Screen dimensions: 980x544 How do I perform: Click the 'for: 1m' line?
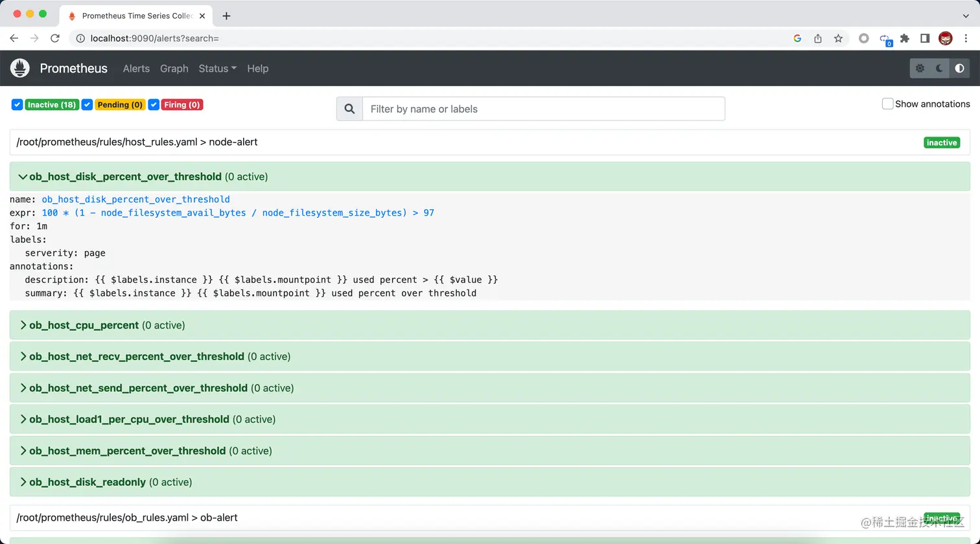point(29,226)
